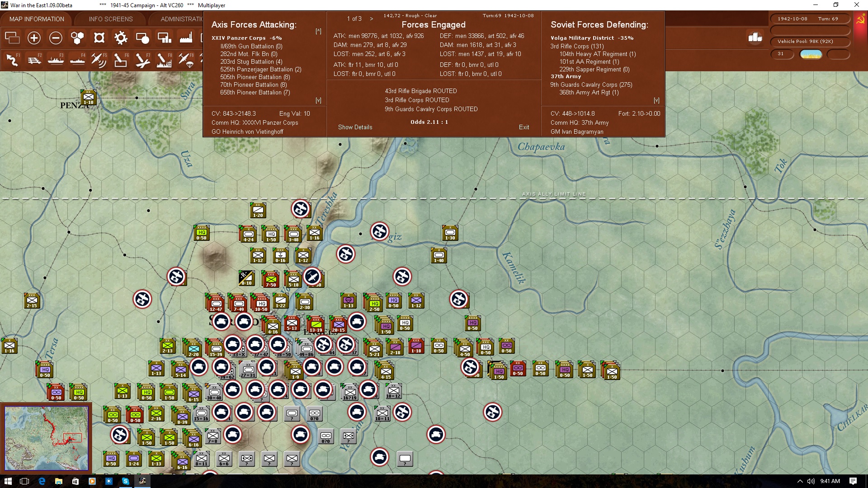The width and height of the screenshot is (868, 488).
Task: Switch to the INFO SCREENS tab
Action: click(x=111, y=19)
